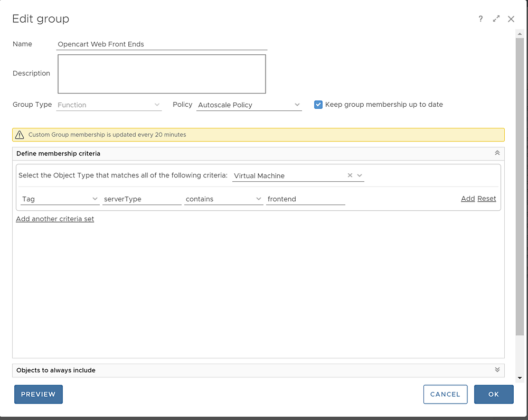Screen dimensions: 528x420
Task: Open the Virtual Machine object type dropdown
Action: (x=360, y=175)
